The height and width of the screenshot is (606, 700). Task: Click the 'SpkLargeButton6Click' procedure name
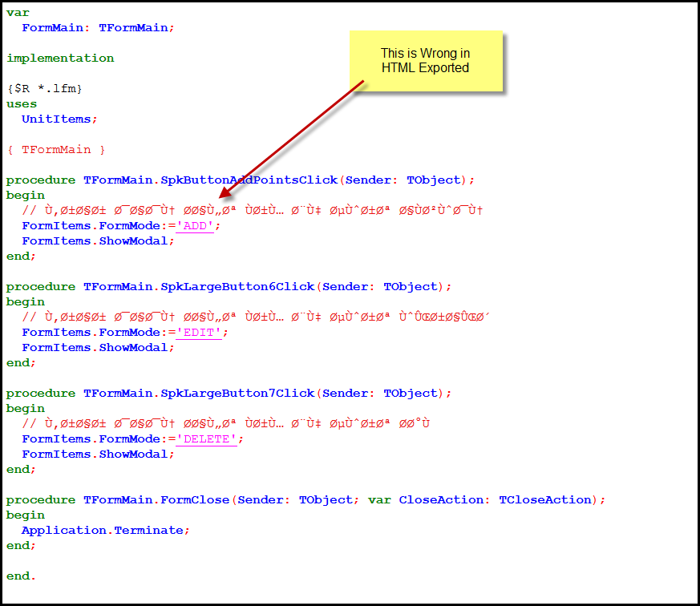coord(237,287)
